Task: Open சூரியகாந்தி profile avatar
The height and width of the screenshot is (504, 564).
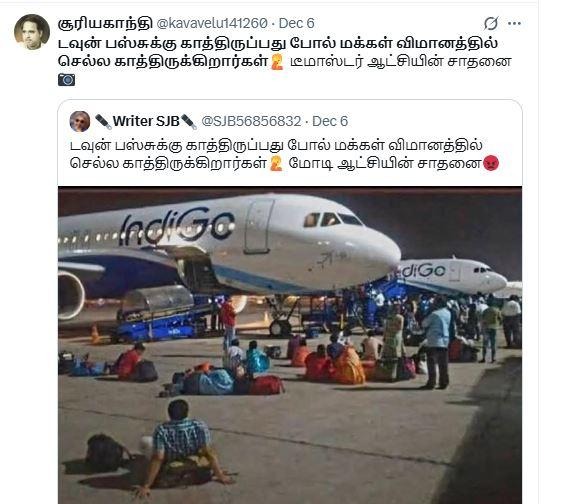Action: 32,32
